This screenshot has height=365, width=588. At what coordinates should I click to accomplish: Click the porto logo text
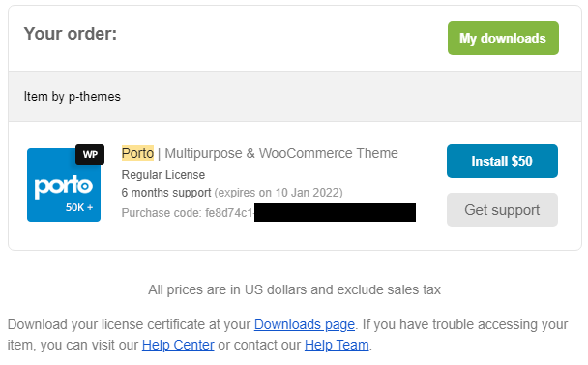click(x=64, y=186)
